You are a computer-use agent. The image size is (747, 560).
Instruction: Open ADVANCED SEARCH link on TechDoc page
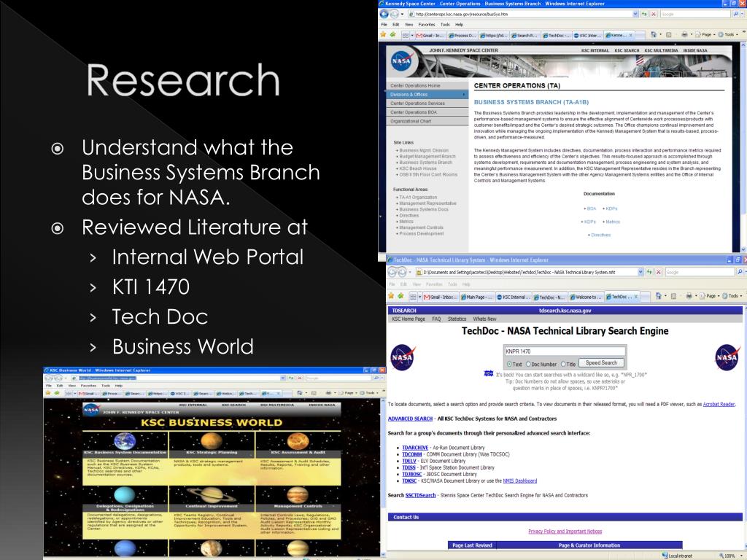410,419
